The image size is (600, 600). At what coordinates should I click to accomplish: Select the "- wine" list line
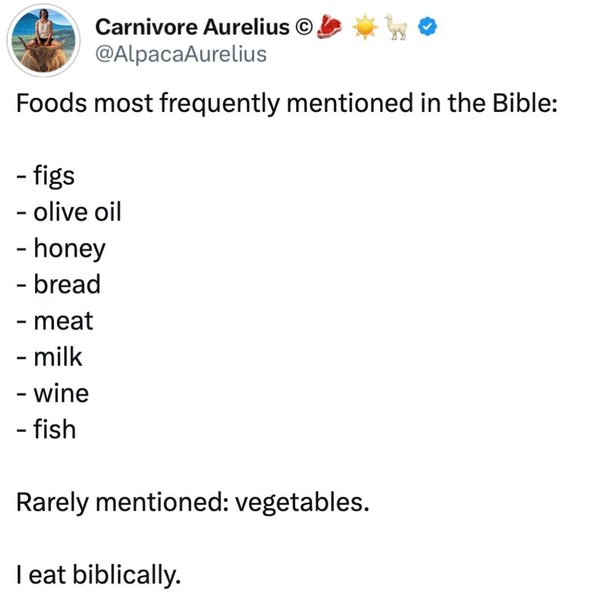pos(53,394)
